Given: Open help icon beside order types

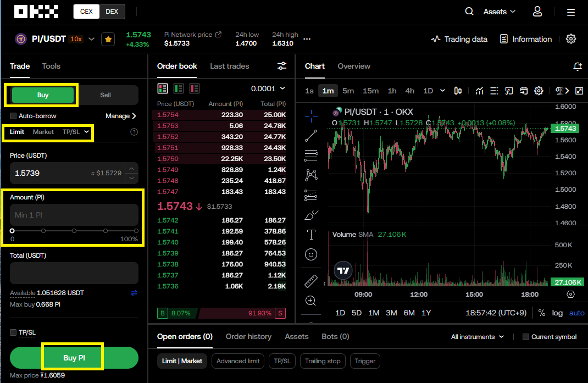Looking at the screenshot, I should [x=134, y=132].
